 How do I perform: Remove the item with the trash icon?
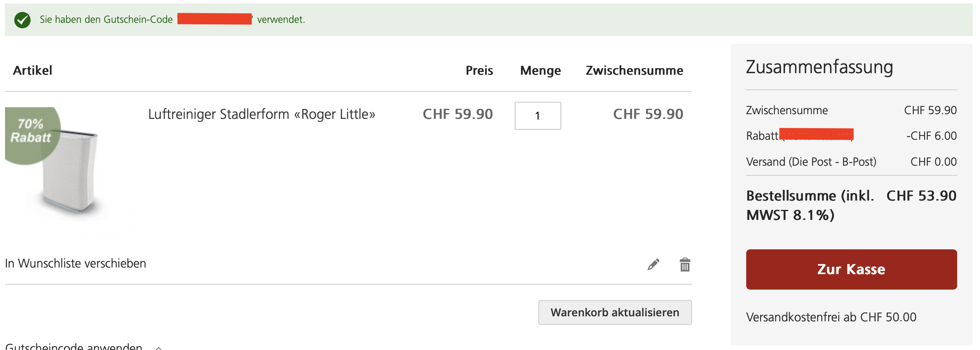[x=685, y=265]
